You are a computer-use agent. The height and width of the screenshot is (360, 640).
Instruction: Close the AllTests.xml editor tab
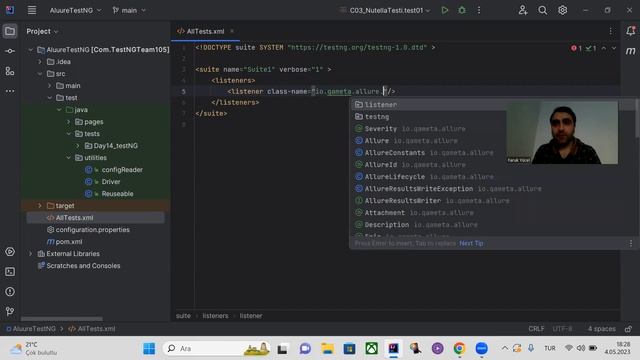[x=232, y=31]
